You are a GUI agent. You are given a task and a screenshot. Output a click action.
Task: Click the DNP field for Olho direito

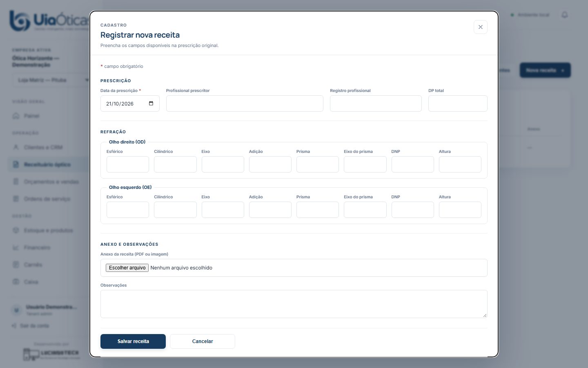coord(413,164)
